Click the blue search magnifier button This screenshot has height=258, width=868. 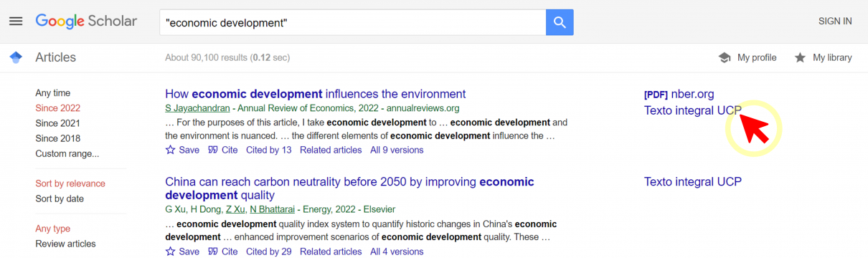tap(560, 23)
